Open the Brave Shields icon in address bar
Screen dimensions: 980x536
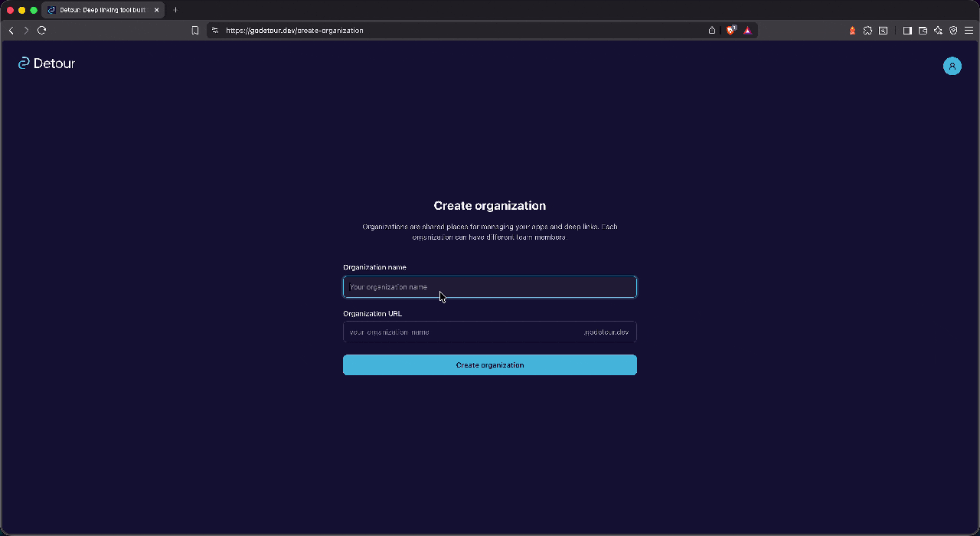[731, 30]
